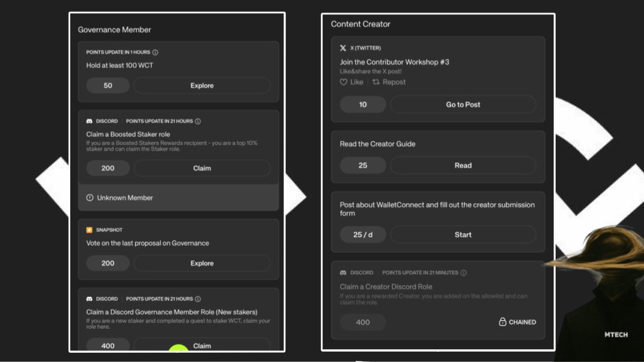Screen dimensions: 644x362
Task: Click 'Vote on the last proposal on Governance'
Action: point(148,243)
